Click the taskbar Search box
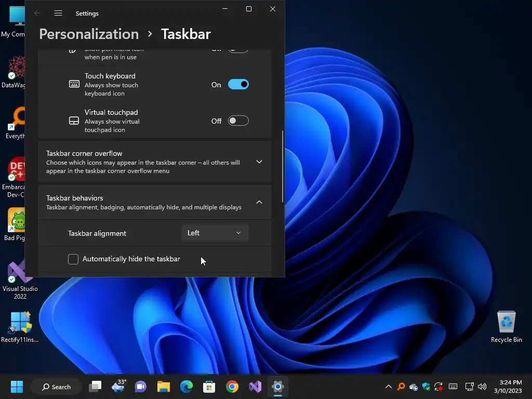 pyautogui.click(x=56, y=387)
